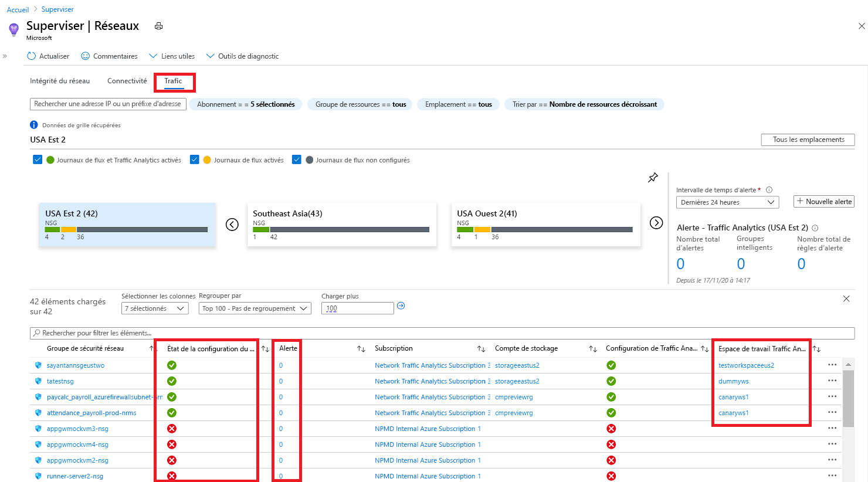Toggle Journaux de flux et Traffic Analytics activés checkbox

38,159
